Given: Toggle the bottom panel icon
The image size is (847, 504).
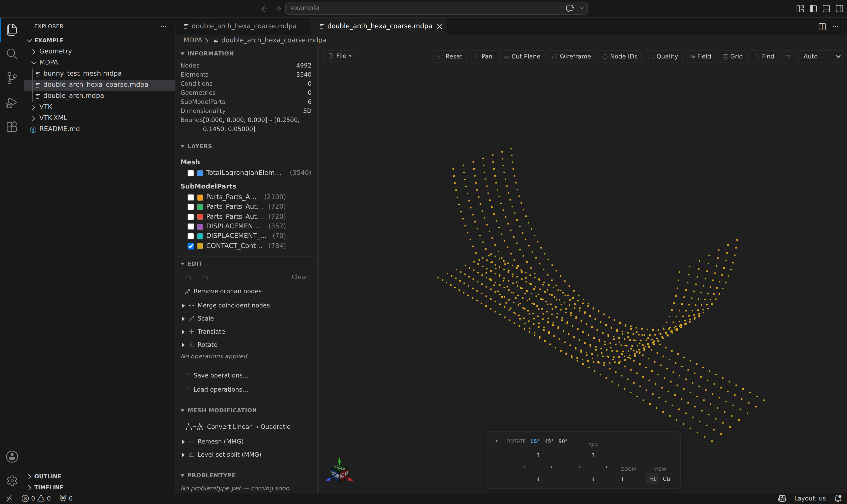Looking at the screenshot, I should pyautogui.click(x=826, y=9).
